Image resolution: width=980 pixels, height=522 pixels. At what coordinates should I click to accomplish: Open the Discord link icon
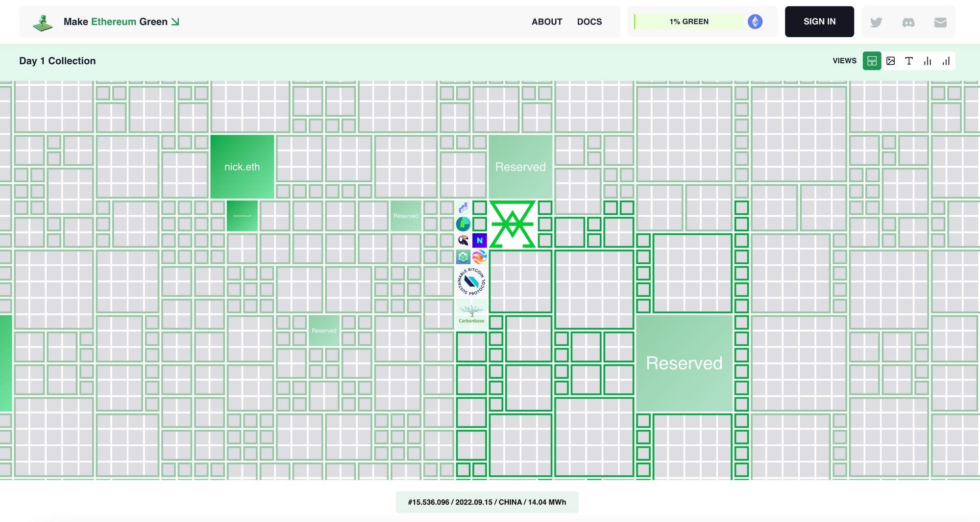[908, 22]
